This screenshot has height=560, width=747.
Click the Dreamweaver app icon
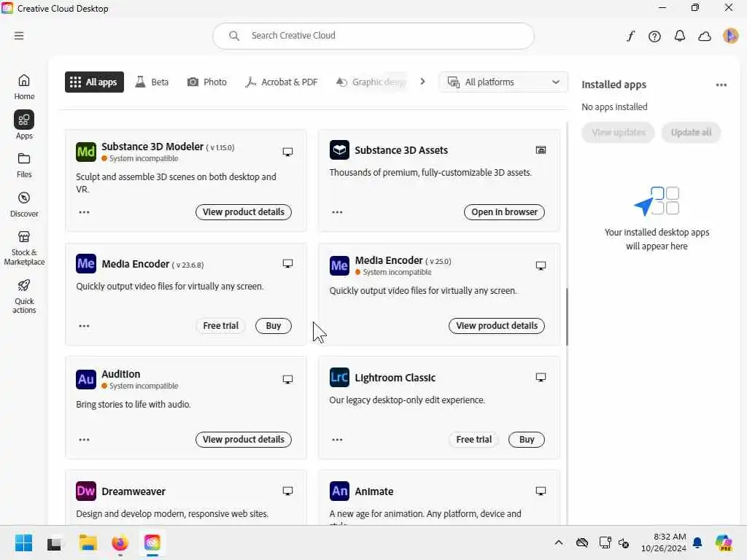click(86, 491)
